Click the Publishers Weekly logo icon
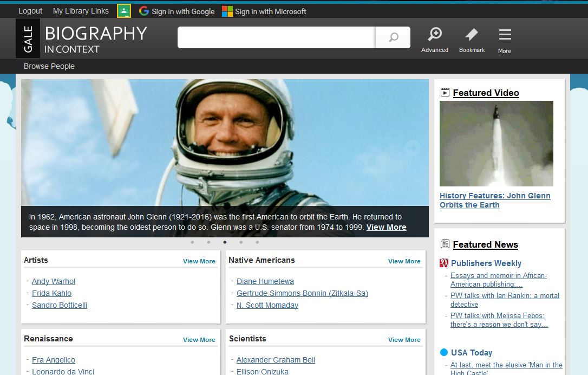This screenshot has height=375, width=588. coord(444,263)
